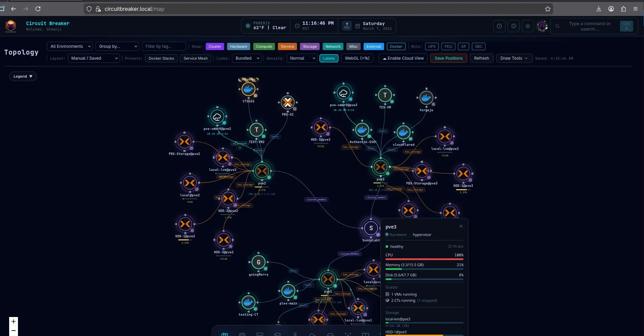Close the pve3 details panel
The height and width of the screenshot is (336, 644).
(461, 226)
